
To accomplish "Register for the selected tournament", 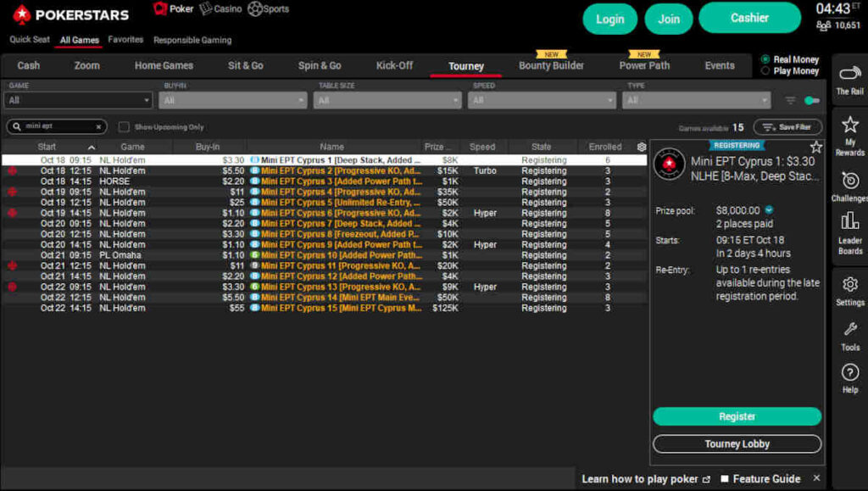I will tap(737, 416).
